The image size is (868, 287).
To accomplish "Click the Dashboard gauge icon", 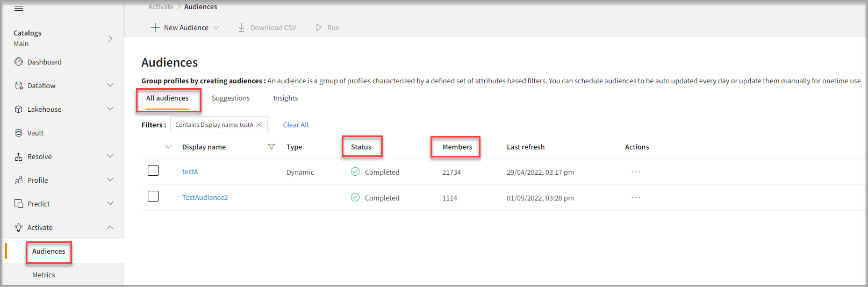I will (x=18, y=62).
